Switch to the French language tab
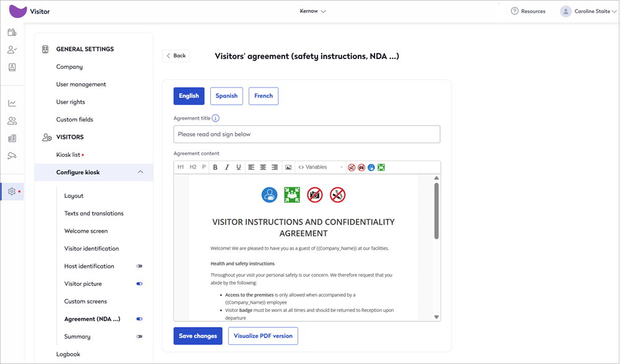620x364 pixels. (263, 96)
